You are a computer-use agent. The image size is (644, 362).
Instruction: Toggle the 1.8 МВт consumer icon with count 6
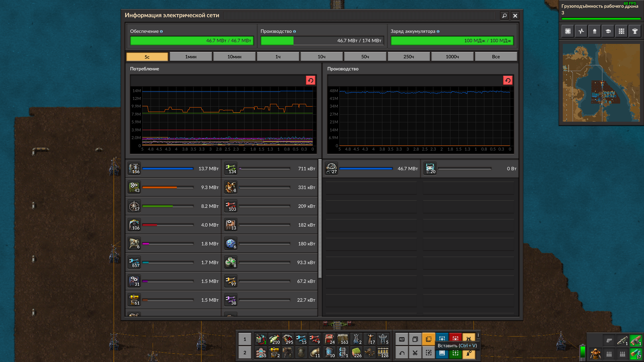[x=134, y=244]
